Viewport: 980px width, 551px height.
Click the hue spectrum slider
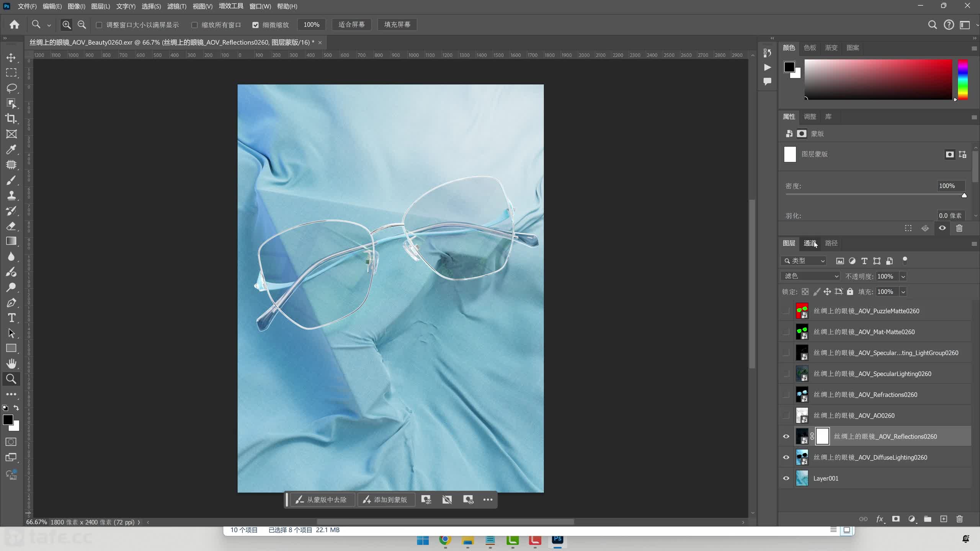click(x=963, y=79)
